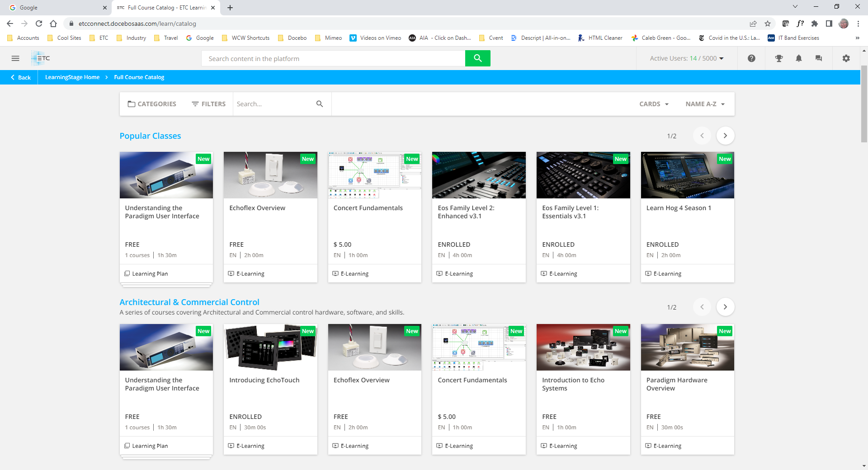Open FILTERS panel
Image resolution: width=868 pixels, height=470 pixels.
(208, 104)
